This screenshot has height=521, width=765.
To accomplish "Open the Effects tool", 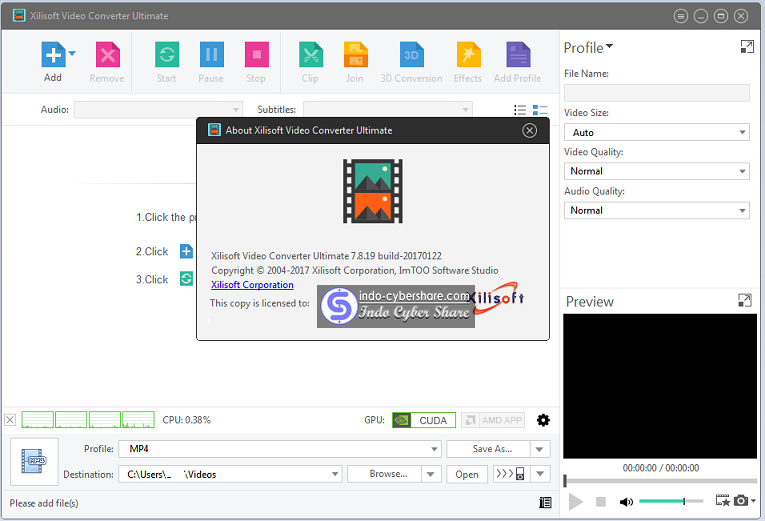I will pos(468,55).
